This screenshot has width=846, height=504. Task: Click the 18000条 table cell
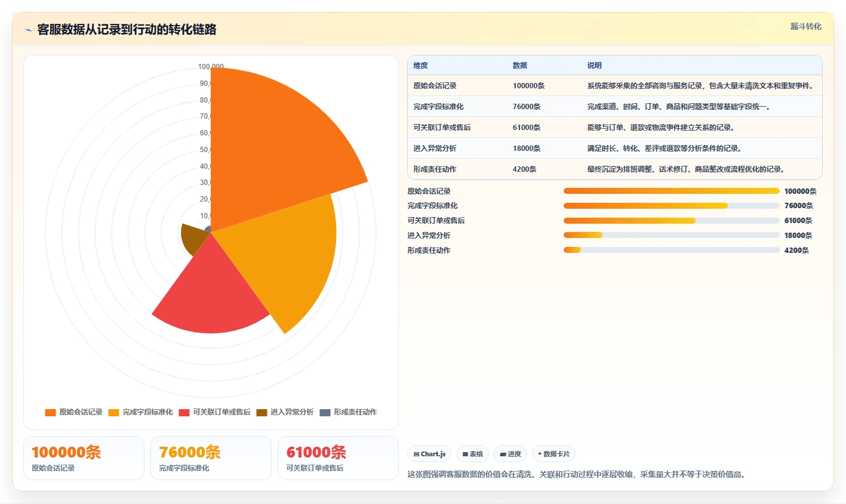(527, 149)
